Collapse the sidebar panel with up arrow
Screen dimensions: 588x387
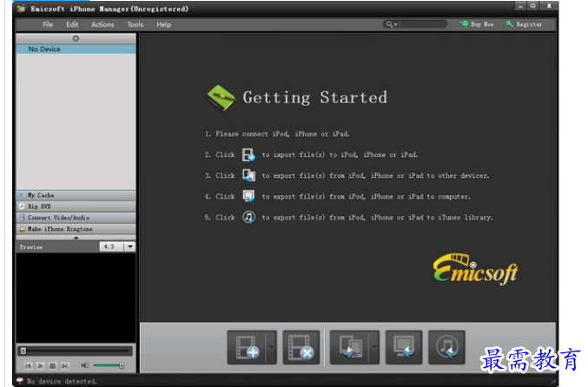(x=76, y=238)
